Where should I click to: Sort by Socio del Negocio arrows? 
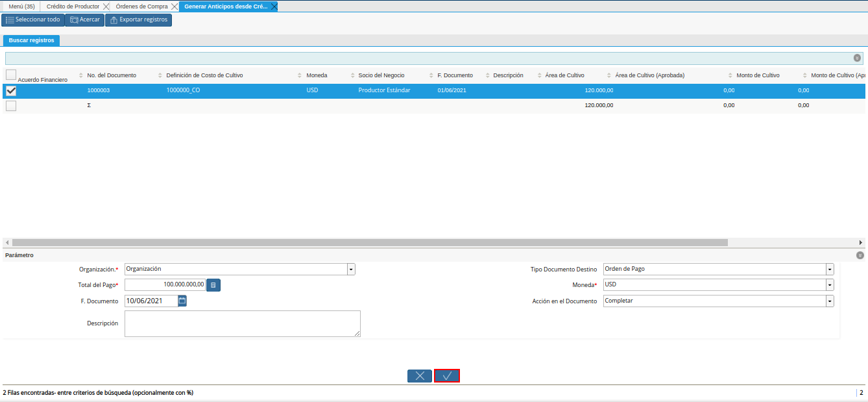pos(431,75)
